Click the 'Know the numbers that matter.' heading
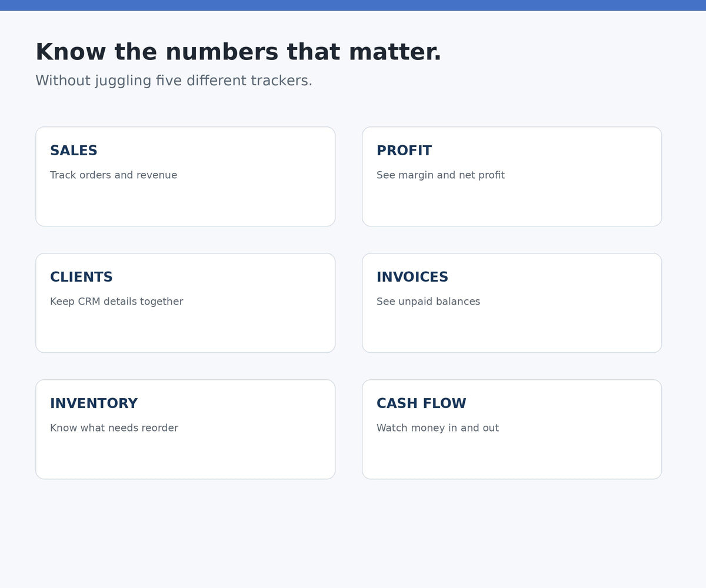The height and width of the screenshot is (588, 706). pos(238,52)
